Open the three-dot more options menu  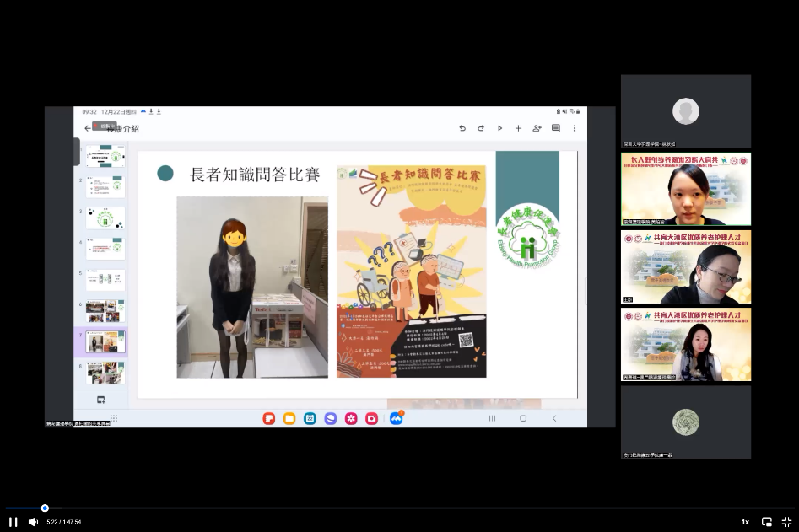click(575, 128)
